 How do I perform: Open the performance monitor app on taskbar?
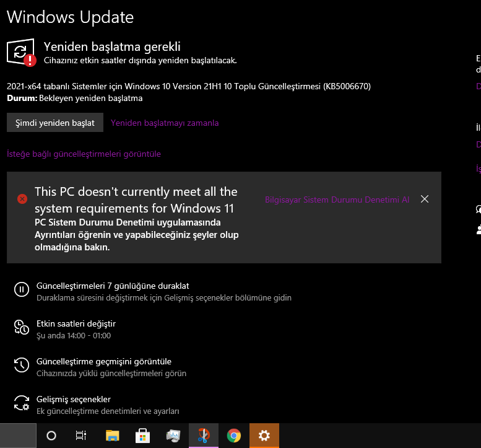point(173,436)
